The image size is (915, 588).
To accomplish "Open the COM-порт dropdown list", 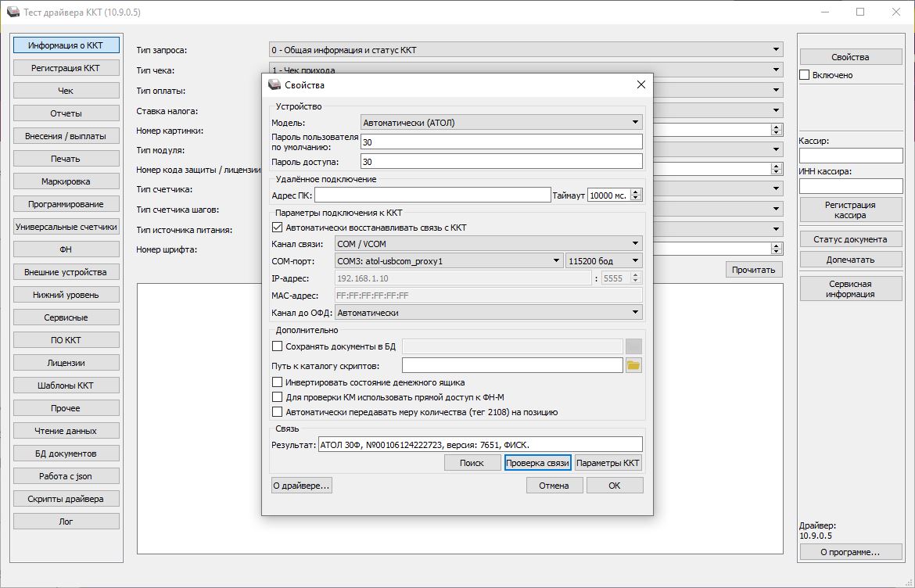I will (448, 260).
